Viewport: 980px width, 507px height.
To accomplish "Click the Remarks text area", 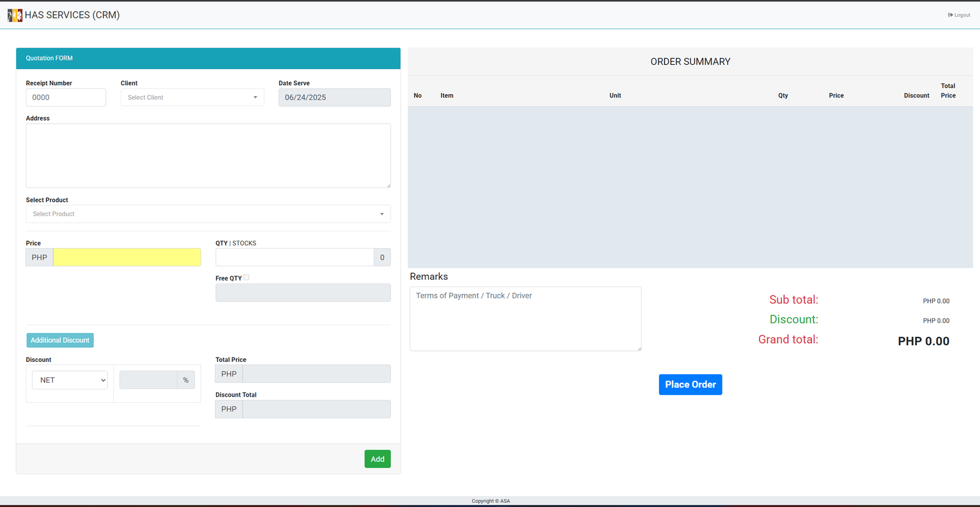I will click(x=525, y=319).
